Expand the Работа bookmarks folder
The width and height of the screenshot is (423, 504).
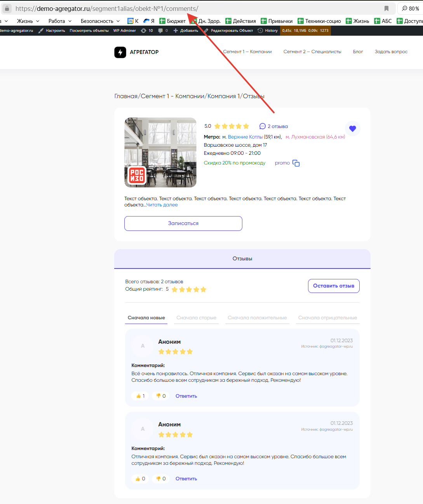coord(60,21)
